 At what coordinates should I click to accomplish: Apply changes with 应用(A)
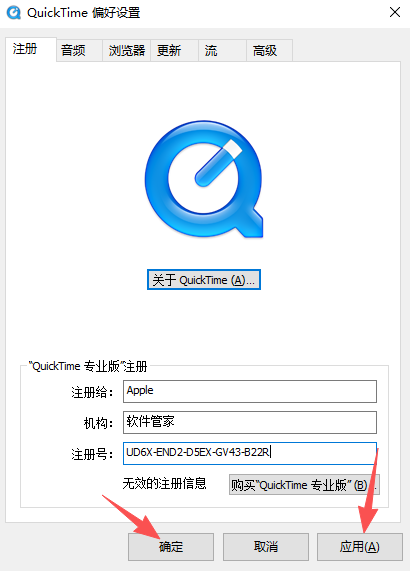360,547
